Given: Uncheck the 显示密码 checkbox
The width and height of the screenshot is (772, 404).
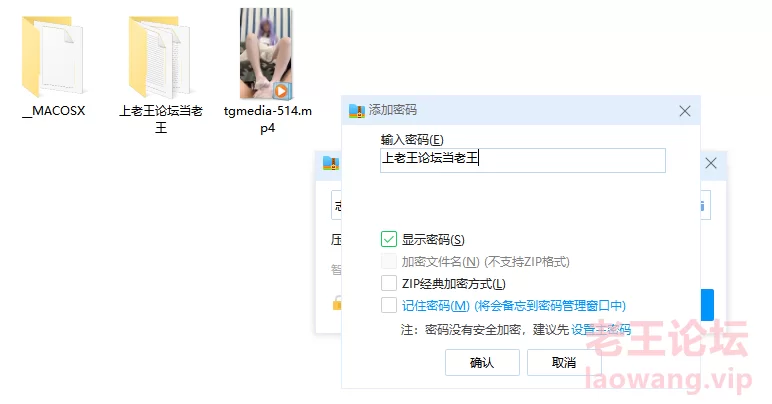Looking at the screenshot, I should point(388,239).
